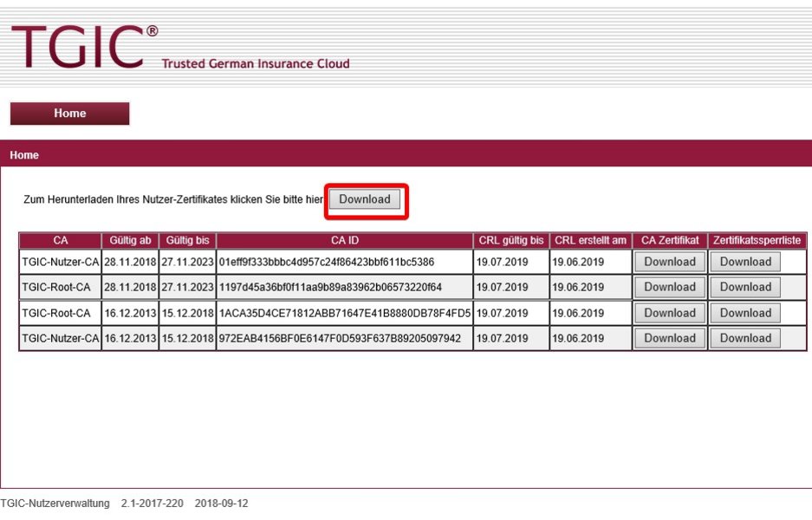Select the CA ID 01eff9f333bbbc4d957c24f86423bbf611bc5386
Viewport: 812px width, 520px height.
[326, 262]
